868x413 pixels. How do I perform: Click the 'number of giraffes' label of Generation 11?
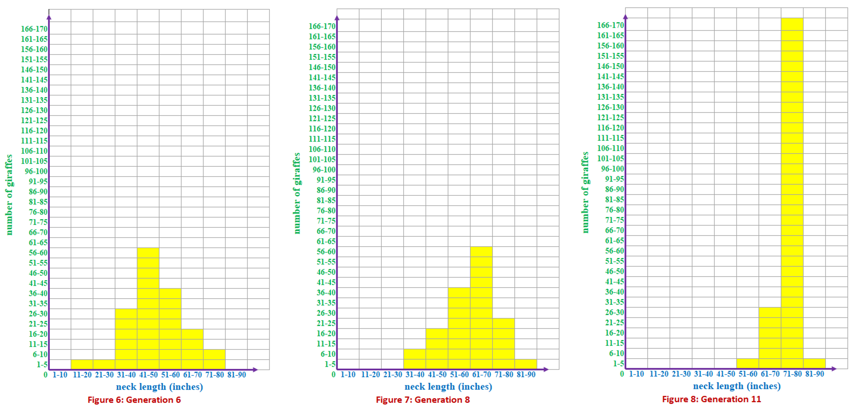coord(585,192)
